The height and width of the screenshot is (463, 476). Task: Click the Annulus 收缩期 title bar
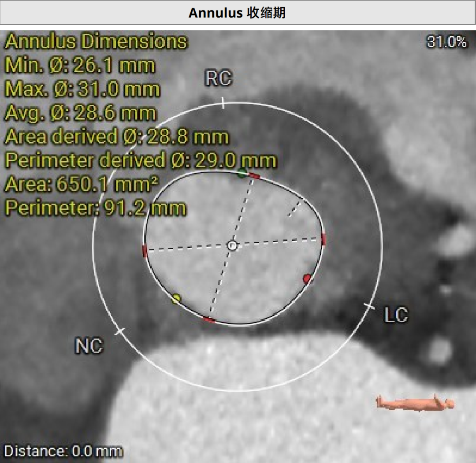(x=238, y=13)
